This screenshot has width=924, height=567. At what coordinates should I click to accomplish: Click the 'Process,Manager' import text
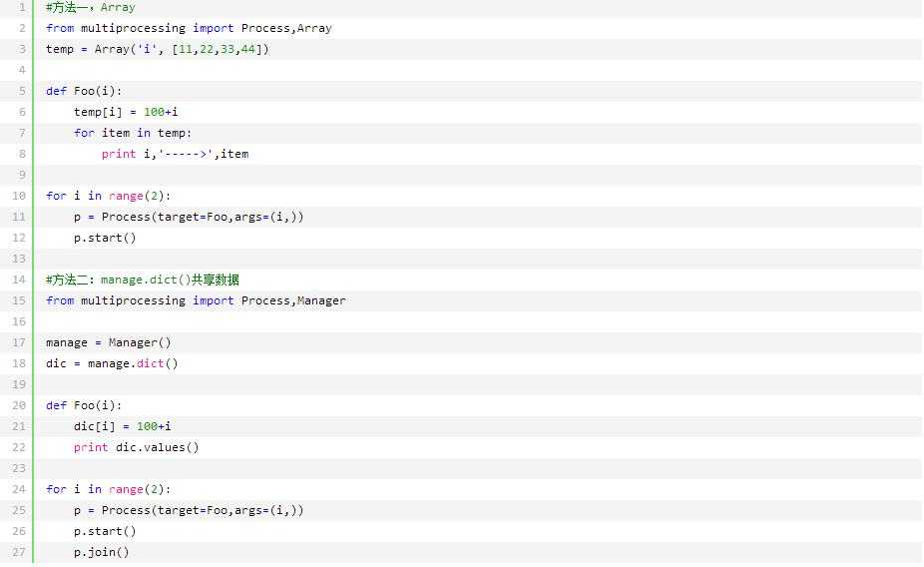pyautogui.click(x=293, y=300)
